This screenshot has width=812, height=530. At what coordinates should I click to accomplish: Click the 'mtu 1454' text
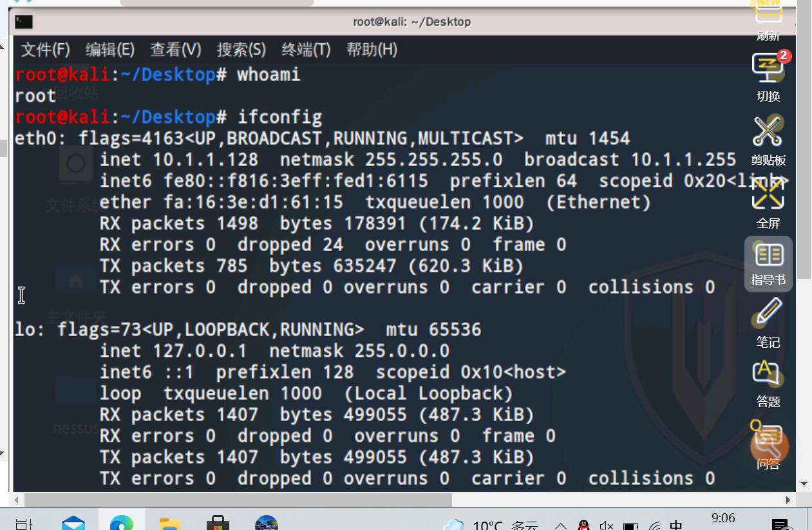coord(587,138)
